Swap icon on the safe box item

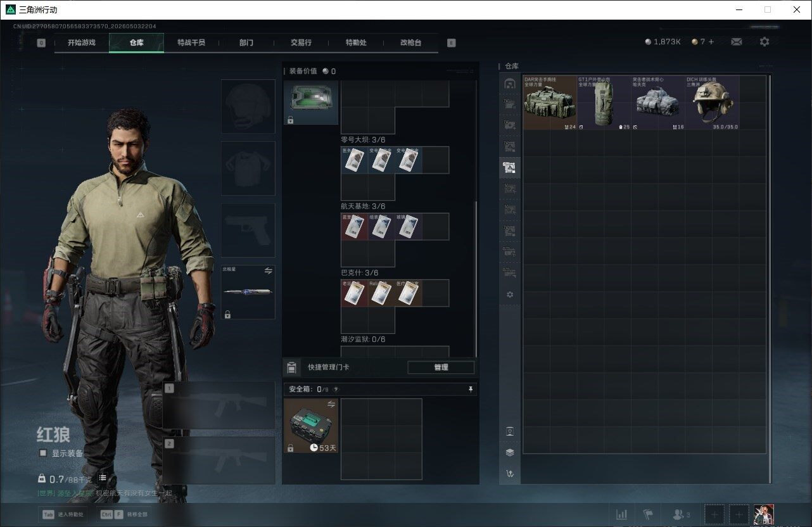click(331, 404)
